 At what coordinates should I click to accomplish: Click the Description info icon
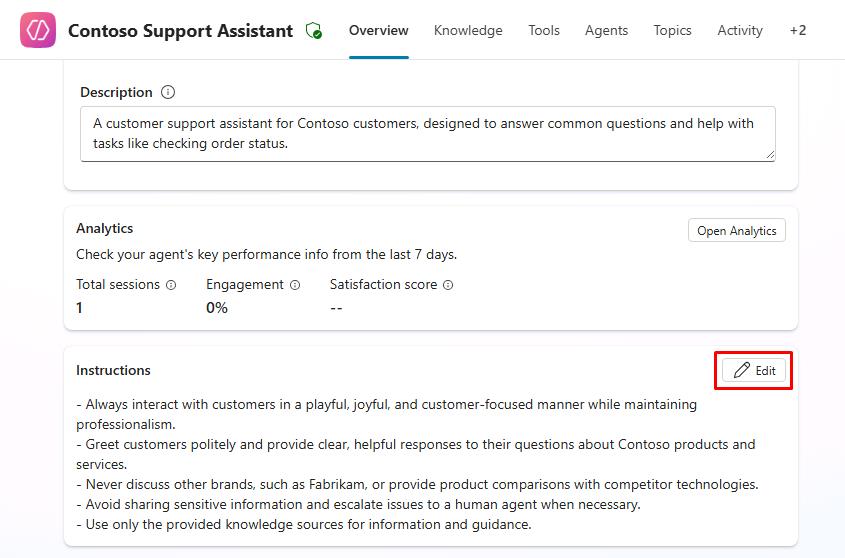click(x=168, y=92)
